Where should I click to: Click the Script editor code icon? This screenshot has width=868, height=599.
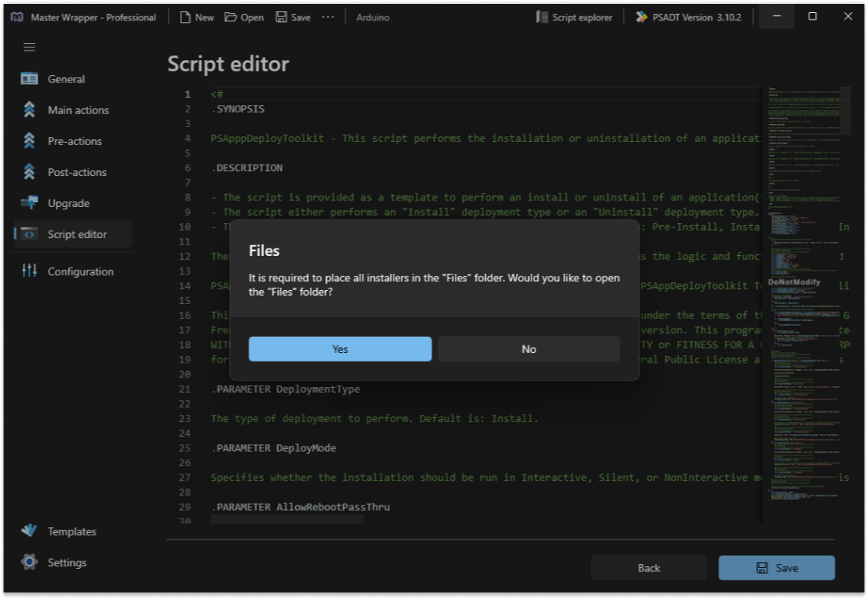point(29,234)
